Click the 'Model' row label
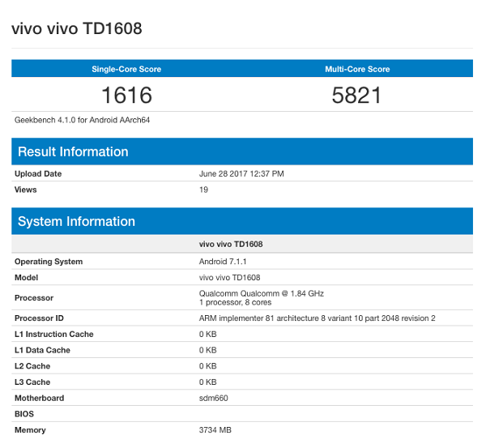 (x=27, y=277)
